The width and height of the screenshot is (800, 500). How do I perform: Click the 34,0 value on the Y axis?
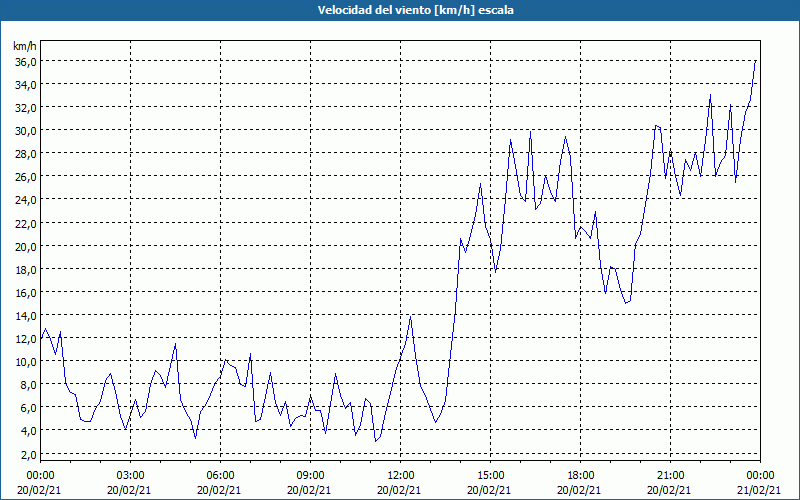(x=26, y=85)
